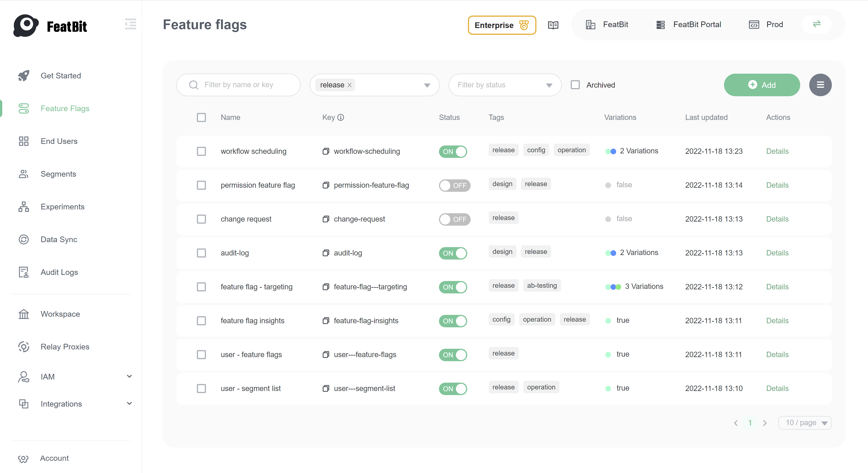Copy the permission-feature-flag key

325,185
